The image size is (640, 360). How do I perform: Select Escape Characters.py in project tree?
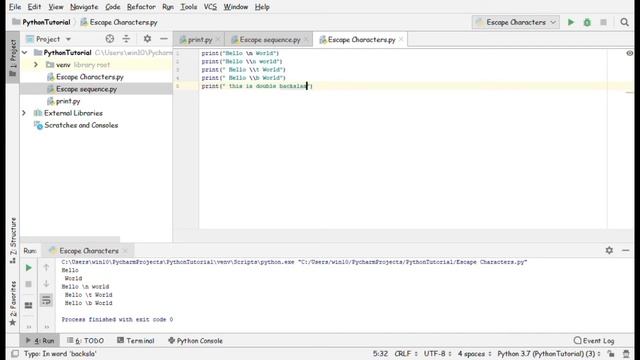90,77
